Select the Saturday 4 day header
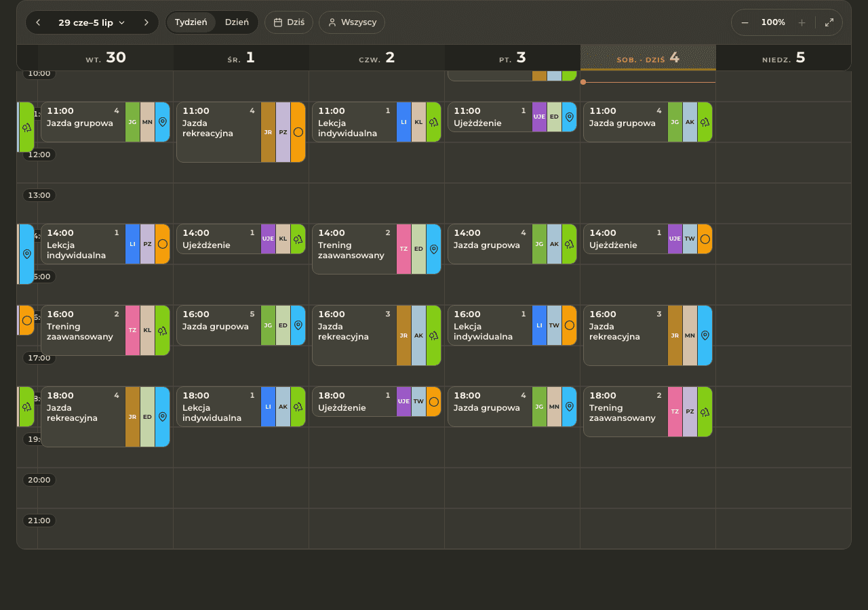The width and height of the screenshot is (868, 610). click(648, 58)
